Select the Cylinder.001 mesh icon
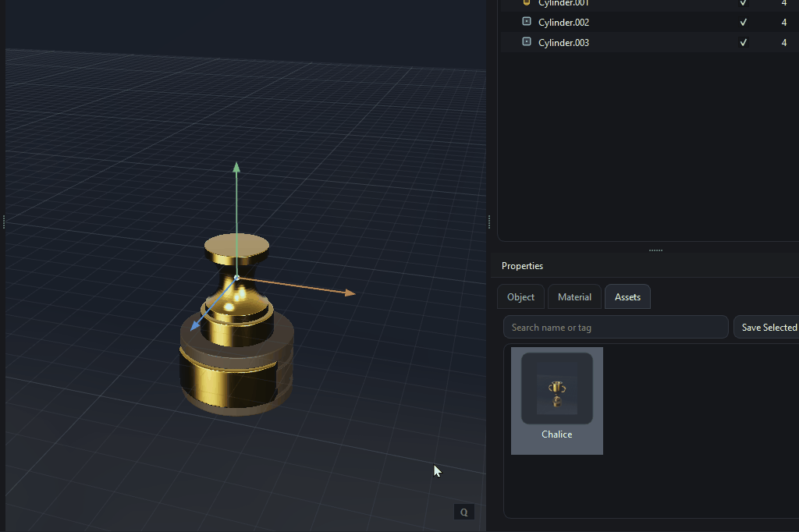 pyautogui.click(x=527, y=4)
